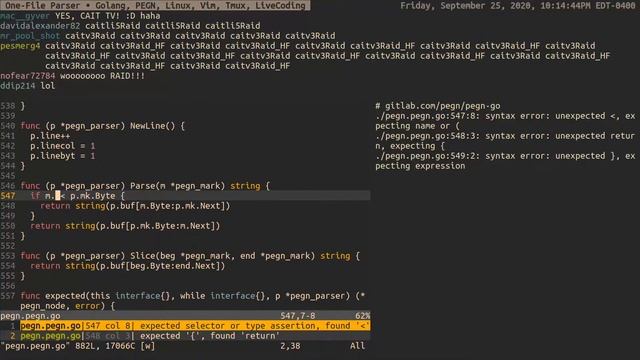Viewport: 640px width, 360px height.
Task: Click the '882L, 17066C [w]' write message
Action: click(x=115, y=346)
